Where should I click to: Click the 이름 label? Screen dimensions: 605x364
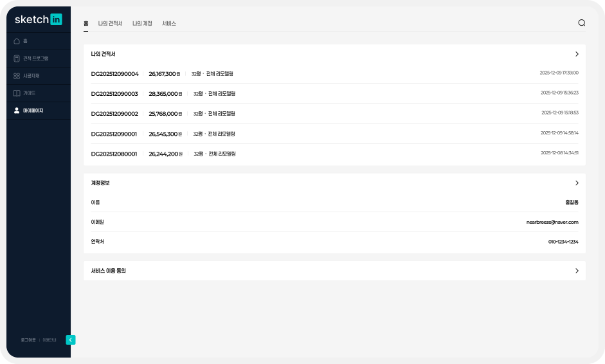(95, 203)
